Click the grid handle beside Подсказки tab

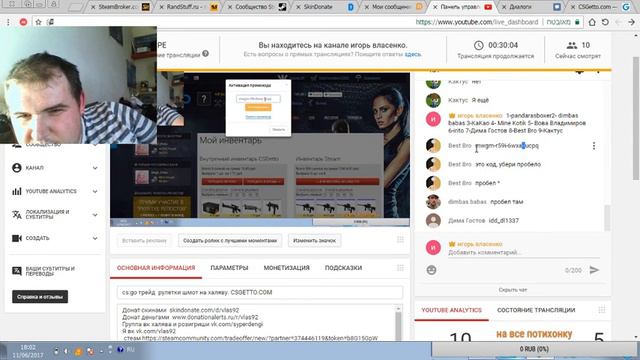point(400,268)
